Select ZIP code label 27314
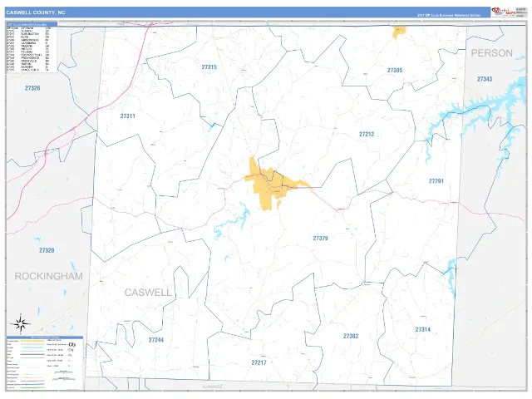532x399 pixels. [x=423, y=329]
